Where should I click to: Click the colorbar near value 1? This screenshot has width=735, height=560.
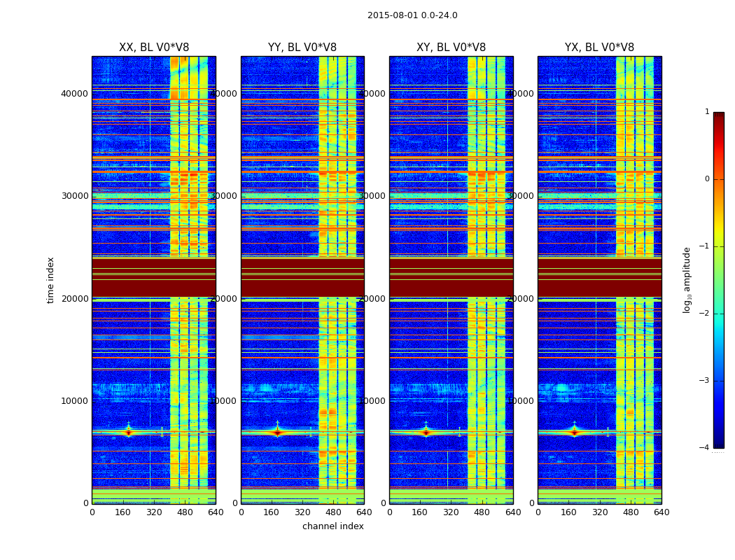pyautogui.click(x=719, y=115)
